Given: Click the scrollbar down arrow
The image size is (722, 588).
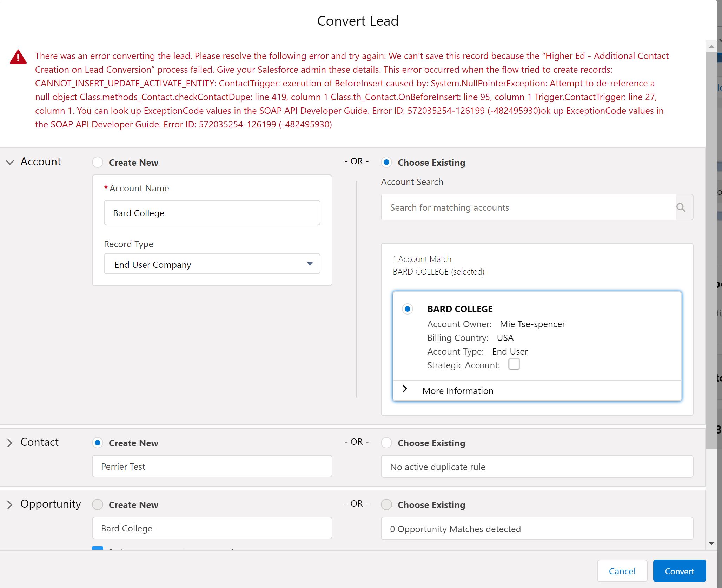Looking at the screenshot, I should pyautogui.click(x=711, y=543).
